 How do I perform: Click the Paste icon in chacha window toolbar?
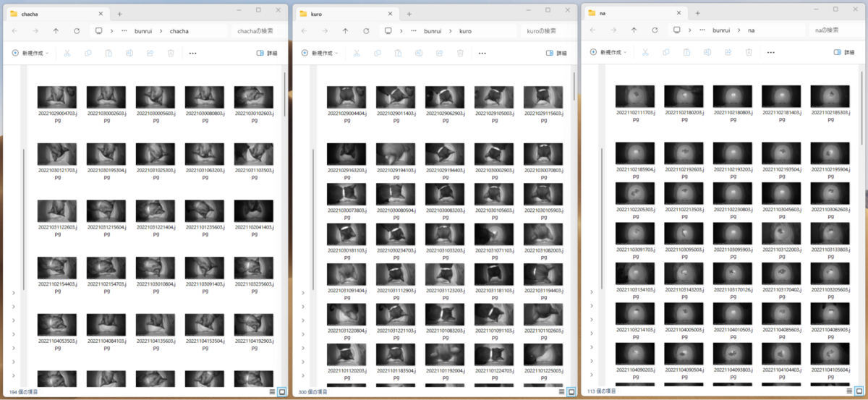[x=109, y=53]
